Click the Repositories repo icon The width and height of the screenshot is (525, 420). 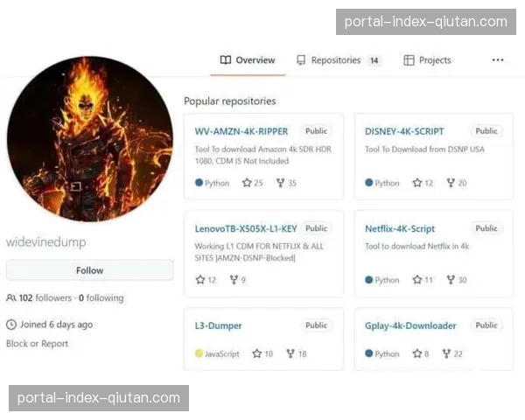click(301, 60)
